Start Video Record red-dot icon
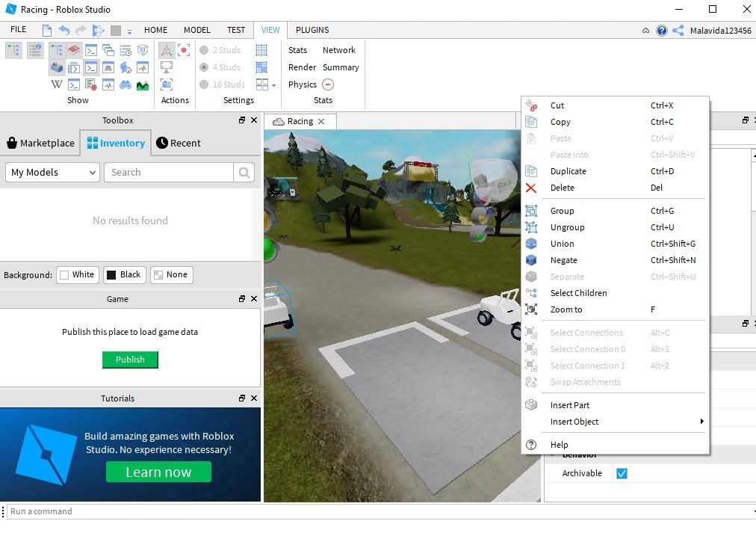This screenshot has width=756, height=539. 184,50
